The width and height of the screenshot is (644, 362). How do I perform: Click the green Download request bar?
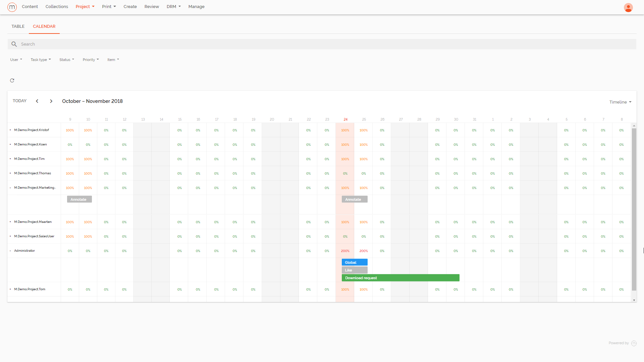coord(400,278)
